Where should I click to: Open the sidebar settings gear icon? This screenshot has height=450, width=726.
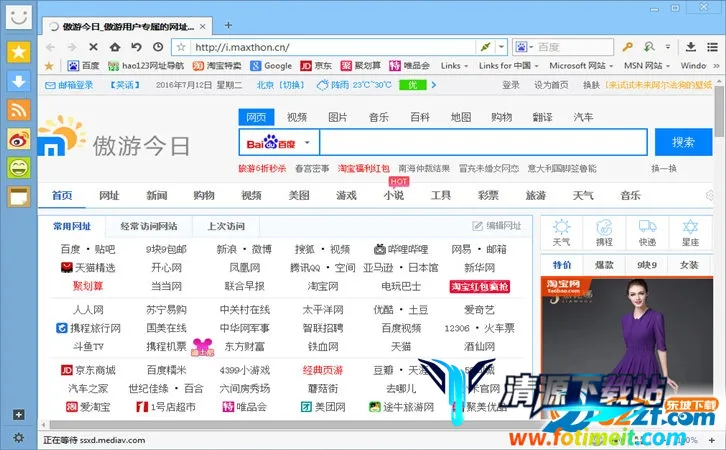point(18,438)
